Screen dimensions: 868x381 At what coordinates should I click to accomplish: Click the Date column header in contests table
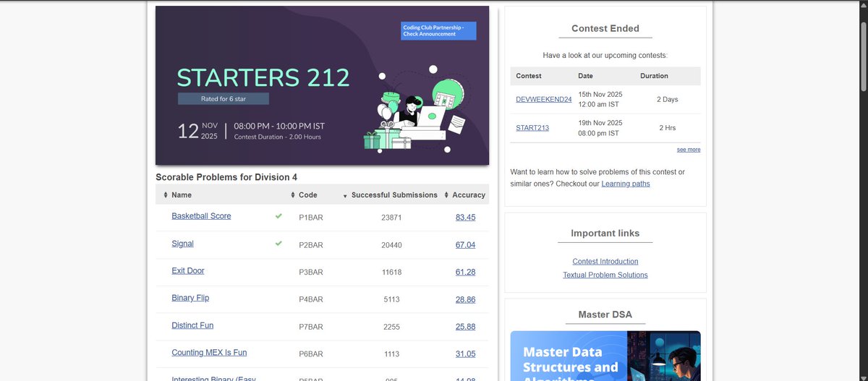[586, 76]
